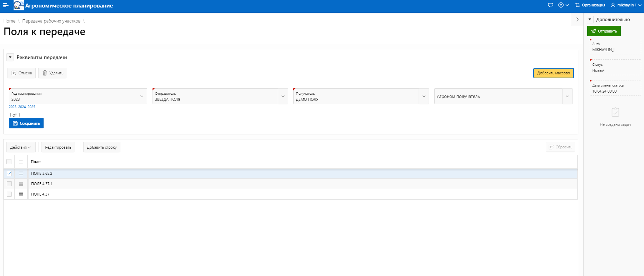This screenshot has width=644, height=276.
Task: Toggle the select-all checkbox in table header
Action: 9,162
